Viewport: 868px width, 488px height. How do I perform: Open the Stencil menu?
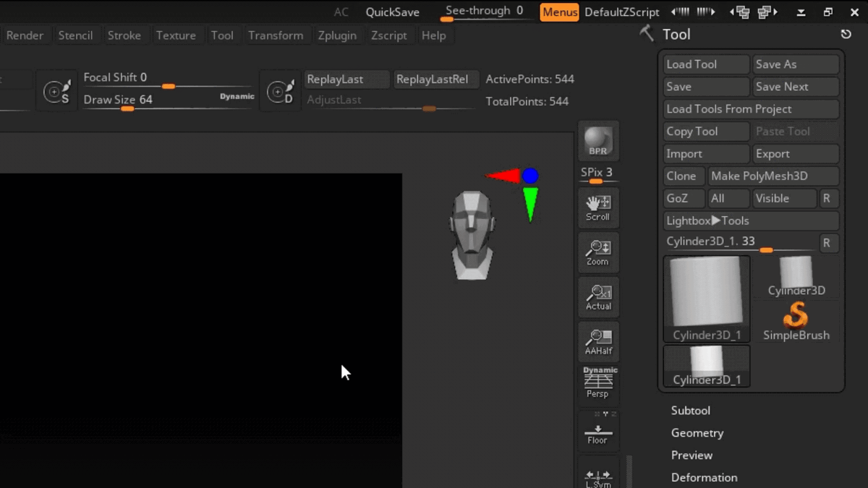[75, 35]
